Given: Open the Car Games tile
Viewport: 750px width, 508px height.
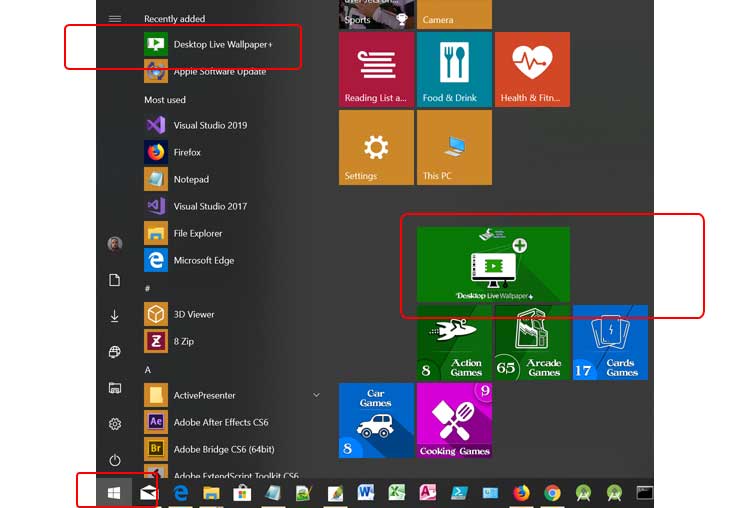Looking at the screenshot, I should tap(376, 420).
